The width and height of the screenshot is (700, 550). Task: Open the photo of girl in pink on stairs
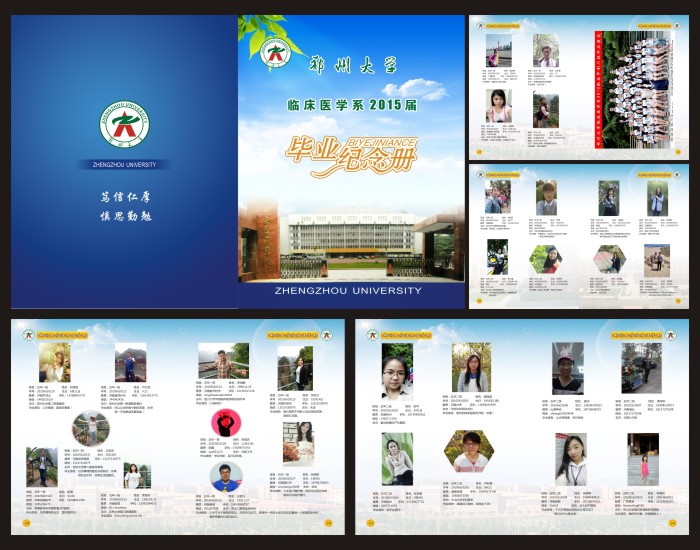(643, 459)
